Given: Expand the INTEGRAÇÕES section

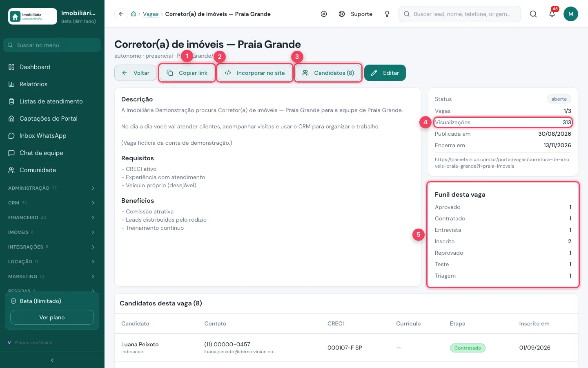Looking at the screenshot, I should (x=52, y=247).
